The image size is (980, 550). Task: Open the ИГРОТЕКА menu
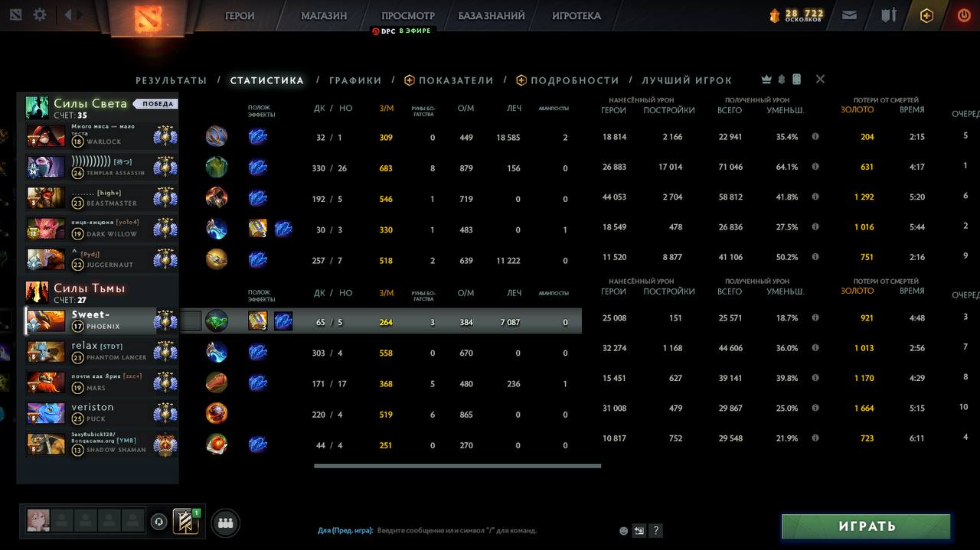click(577, 15)
